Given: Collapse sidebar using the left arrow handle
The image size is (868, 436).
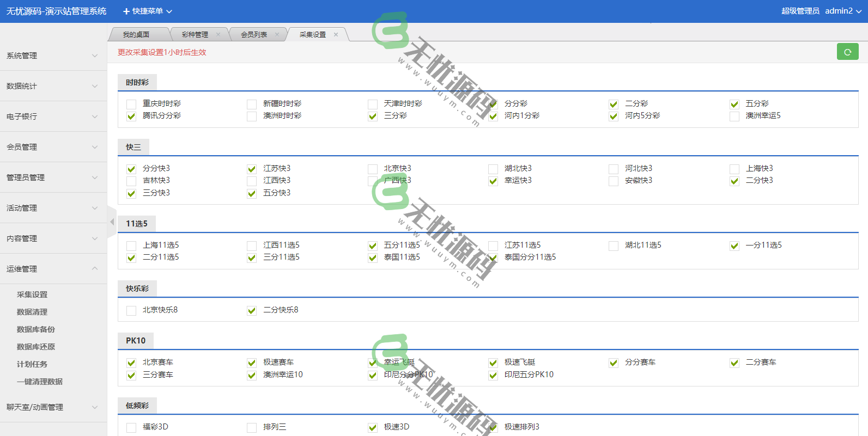Looking at the screenshot, I should pos(112,222).
